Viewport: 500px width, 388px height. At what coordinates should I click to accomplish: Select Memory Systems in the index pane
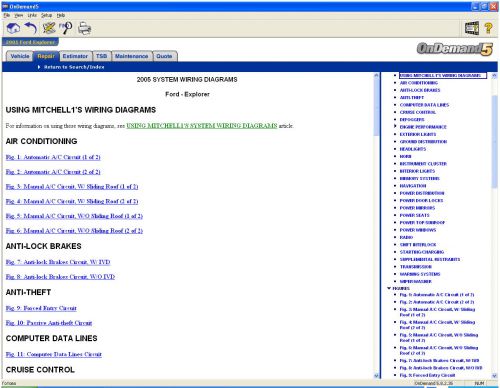[420, 178]
